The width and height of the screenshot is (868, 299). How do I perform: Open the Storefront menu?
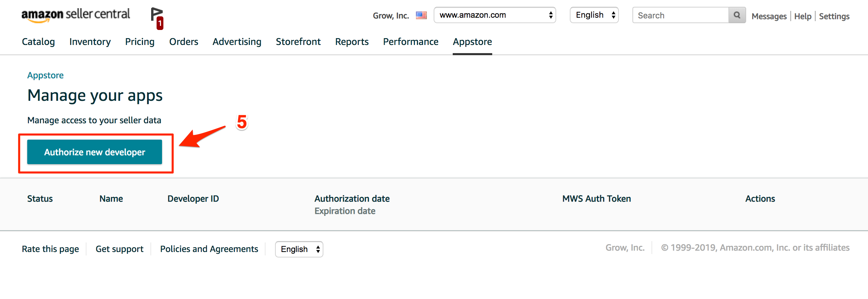[x=298, y=42]
